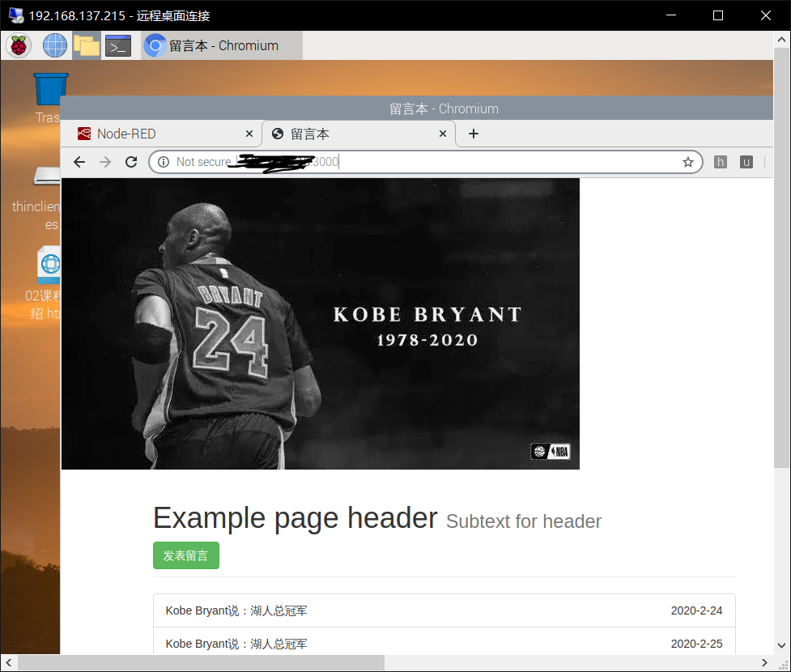The width and height of the screenshot is (791, 672).
Task: Launch the web browser globe icon in the panel
Action: [x=55, y=45]
